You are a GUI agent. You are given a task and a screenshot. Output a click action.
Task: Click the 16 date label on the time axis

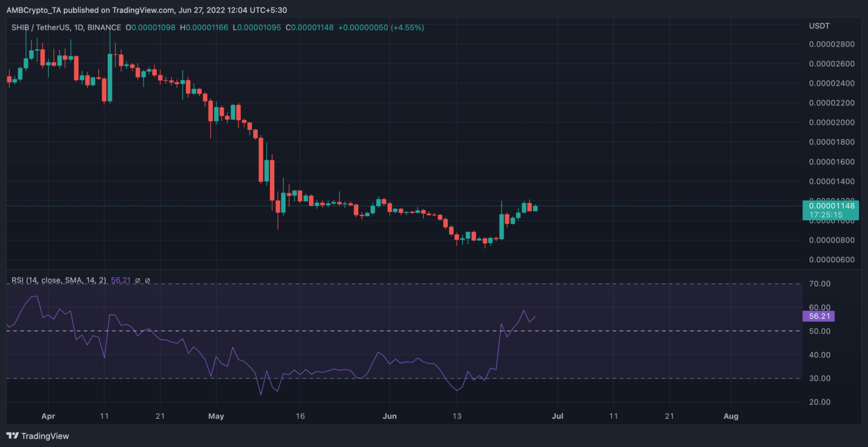click(300, 416)
